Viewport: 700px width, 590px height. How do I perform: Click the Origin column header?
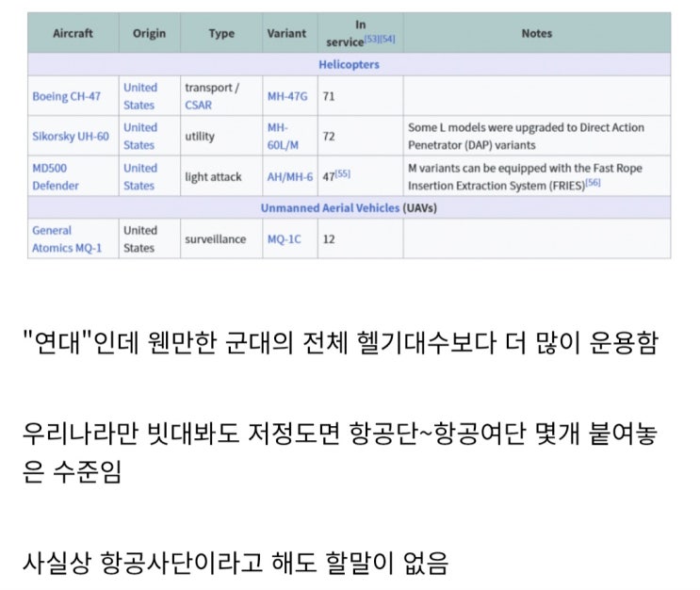(x=149, y=34)
